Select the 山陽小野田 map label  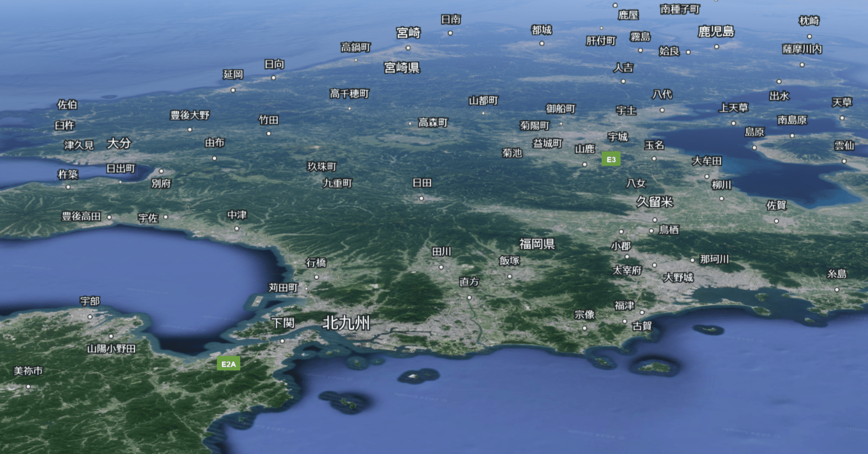111,349
